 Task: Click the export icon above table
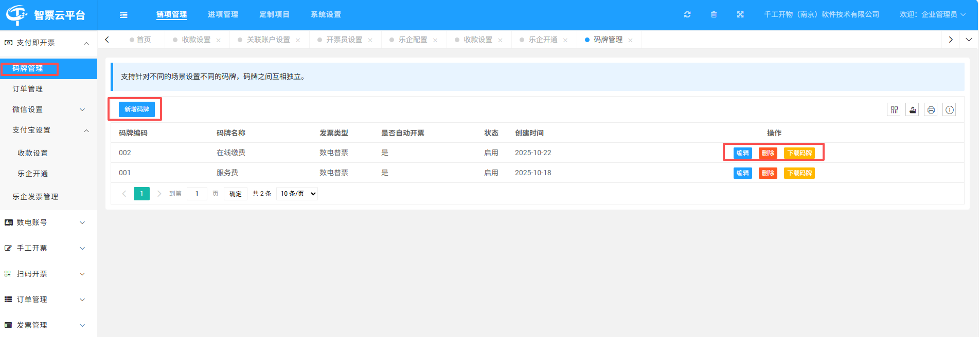(912, 109)
